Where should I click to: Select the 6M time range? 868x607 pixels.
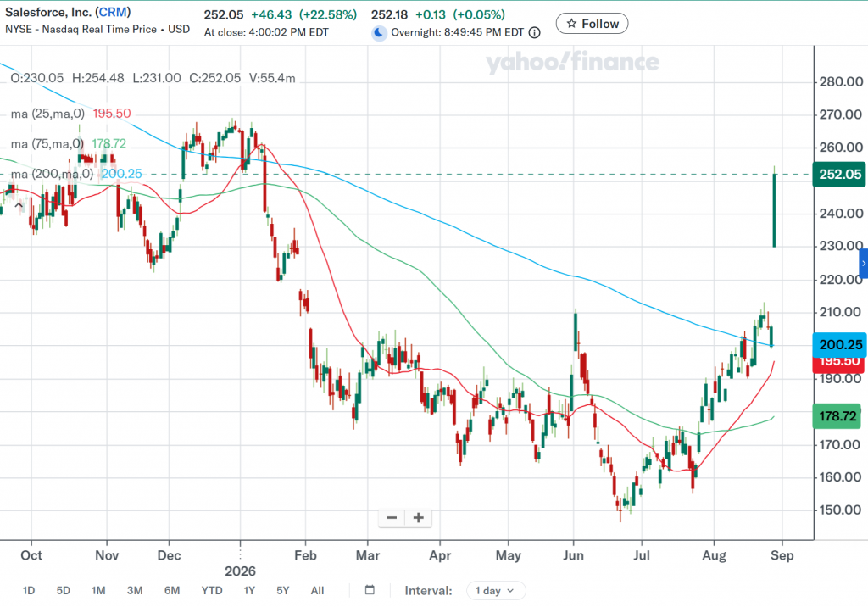coord(172,591)
